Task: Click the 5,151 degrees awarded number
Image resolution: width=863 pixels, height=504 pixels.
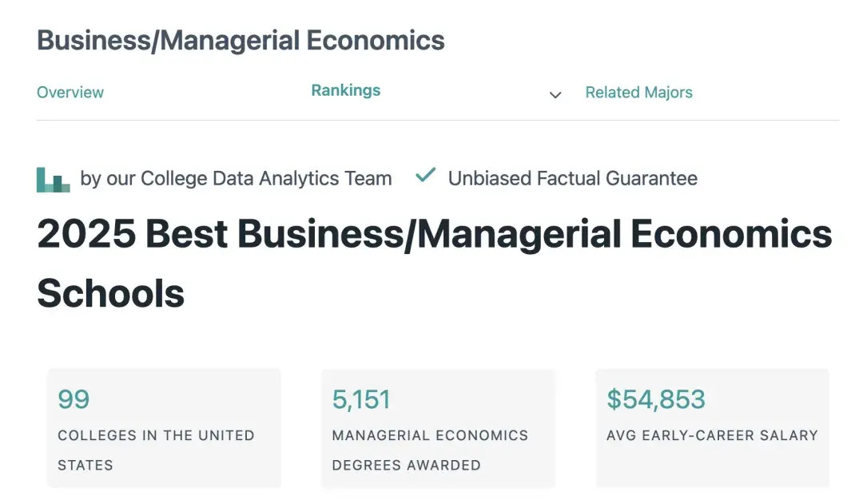Action: click(x=361, y=399)
